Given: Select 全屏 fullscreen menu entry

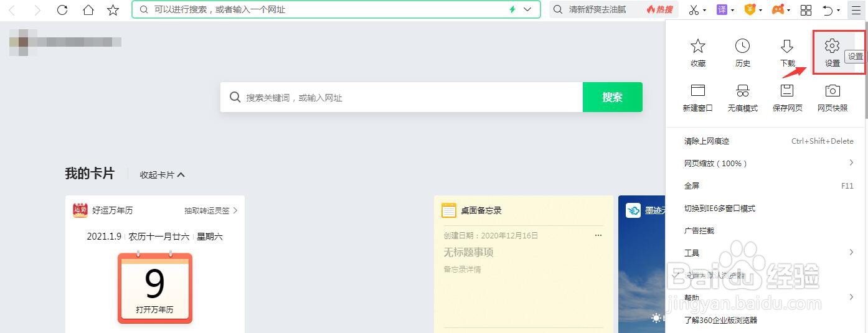Looking at the screenshot, I should (767, 185).
